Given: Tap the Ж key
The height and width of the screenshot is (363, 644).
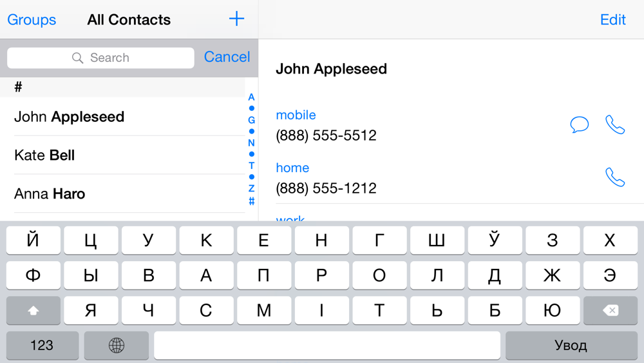Looking at the screenshot, I should (x=553, y=275).
